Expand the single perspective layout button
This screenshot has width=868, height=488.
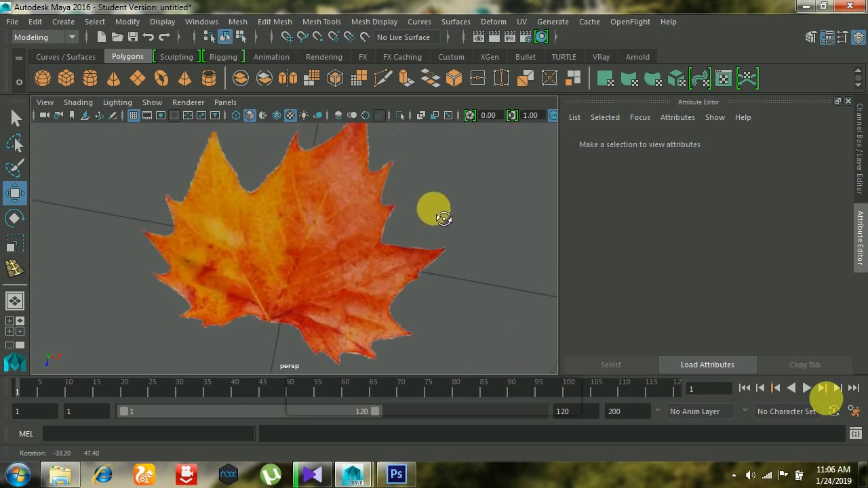click(x=15, y=300)
